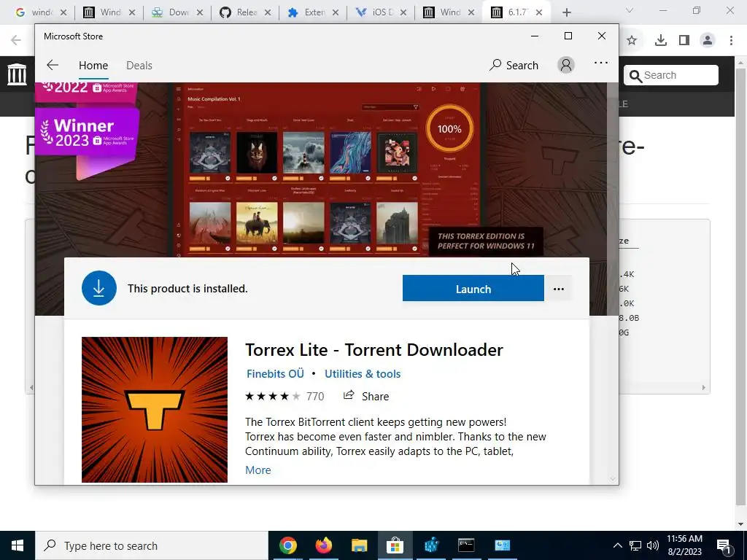The width and height of the screenshot is (747, 560).
Task: Open Chrome tab search dropdown
Action: [x=630, y=10]
